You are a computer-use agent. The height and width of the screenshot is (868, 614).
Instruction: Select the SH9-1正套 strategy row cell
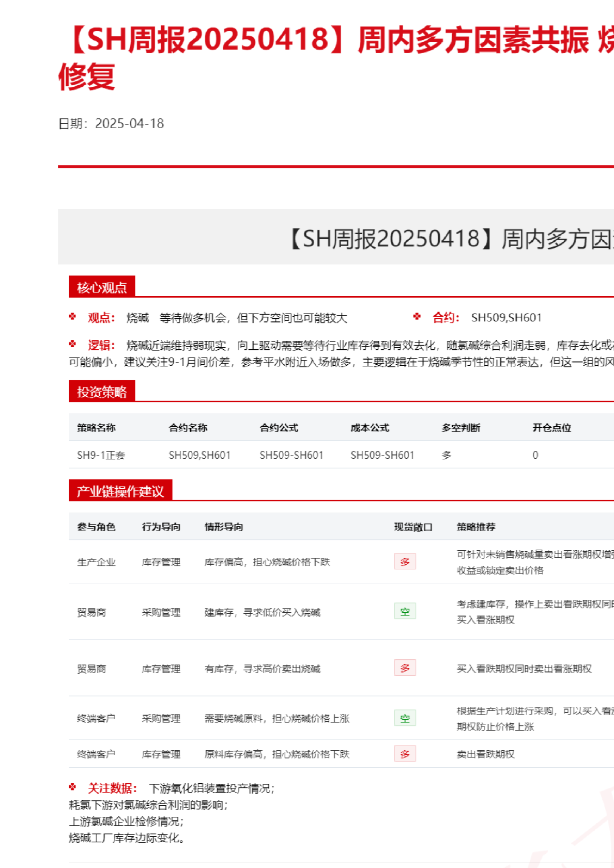(x=101, y=455)
